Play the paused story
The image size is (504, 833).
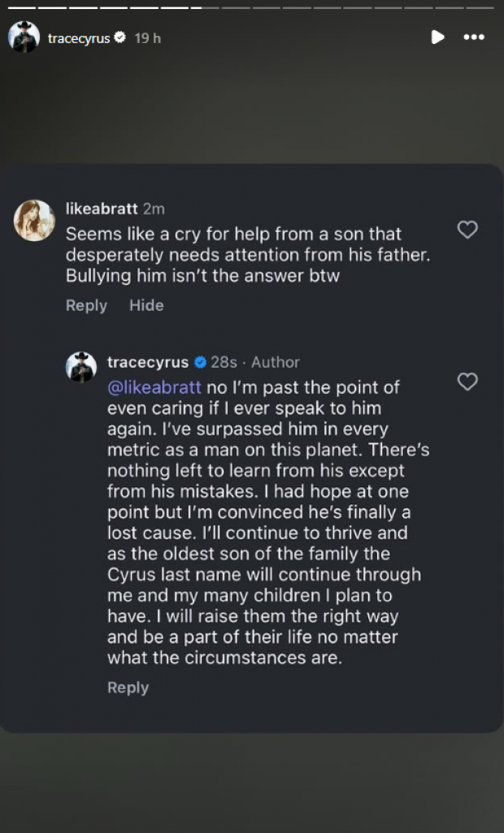(x=437, y=37)
